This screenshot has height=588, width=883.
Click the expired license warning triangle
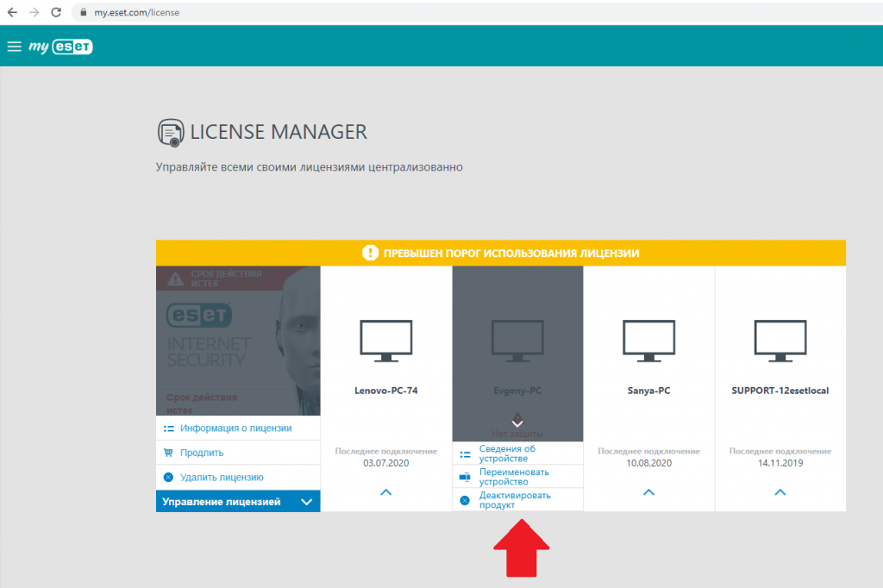coord(176,278)
